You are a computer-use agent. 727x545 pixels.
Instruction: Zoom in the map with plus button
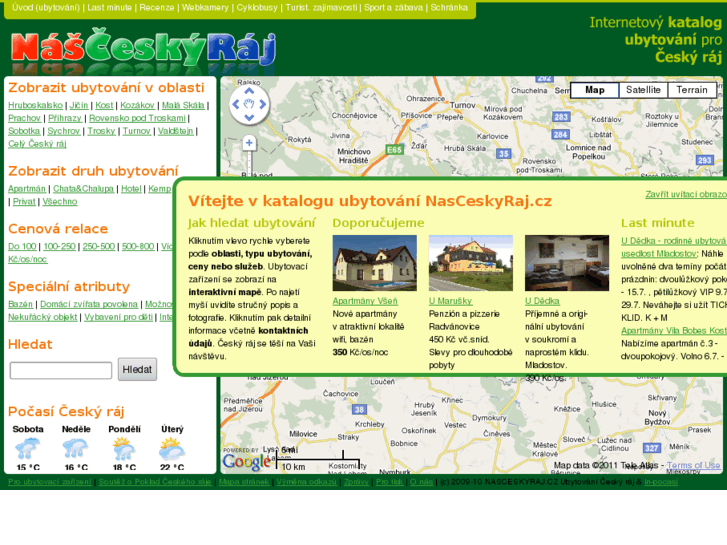249,143
